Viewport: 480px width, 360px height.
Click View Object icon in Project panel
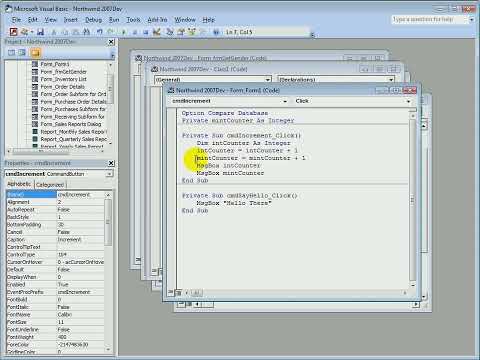pos(22,53)
